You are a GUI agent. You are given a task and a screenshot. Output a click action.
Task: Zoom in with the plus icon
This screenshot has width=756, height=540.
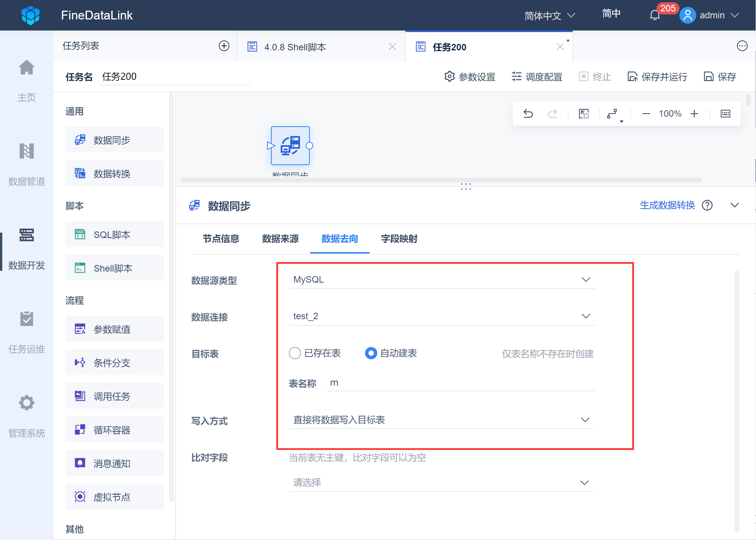tap(694, 114)
